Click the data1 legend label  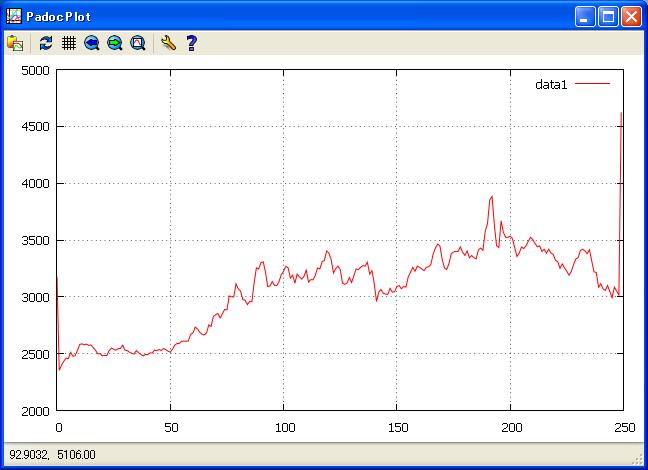pos(551,85)
